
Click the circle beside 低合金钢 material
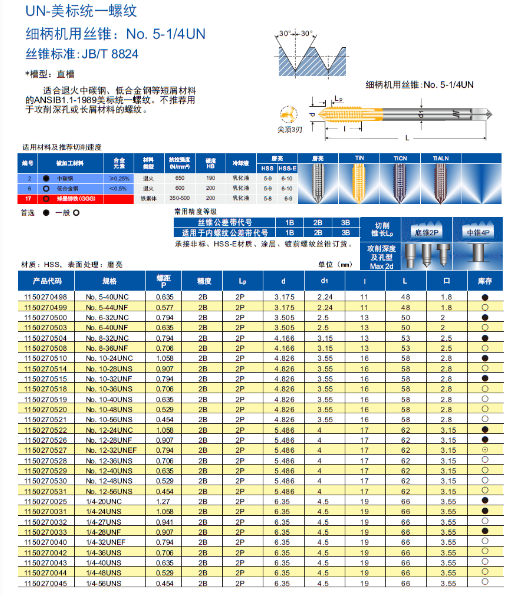point(46,189)
